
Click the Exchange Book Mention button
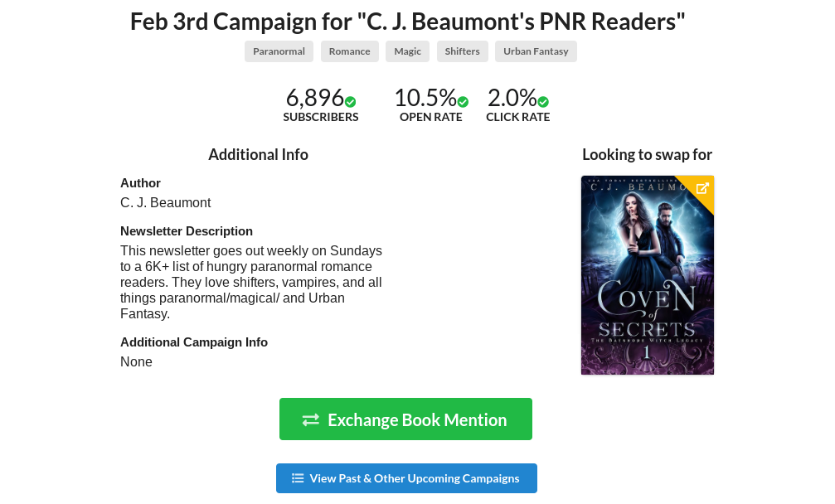(x=405, y=419)
